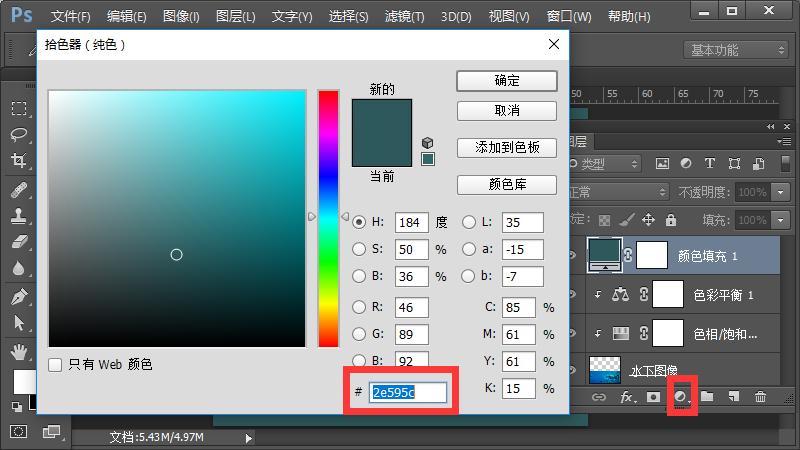Select the Blur droplet tool

(x=19, y=268)
